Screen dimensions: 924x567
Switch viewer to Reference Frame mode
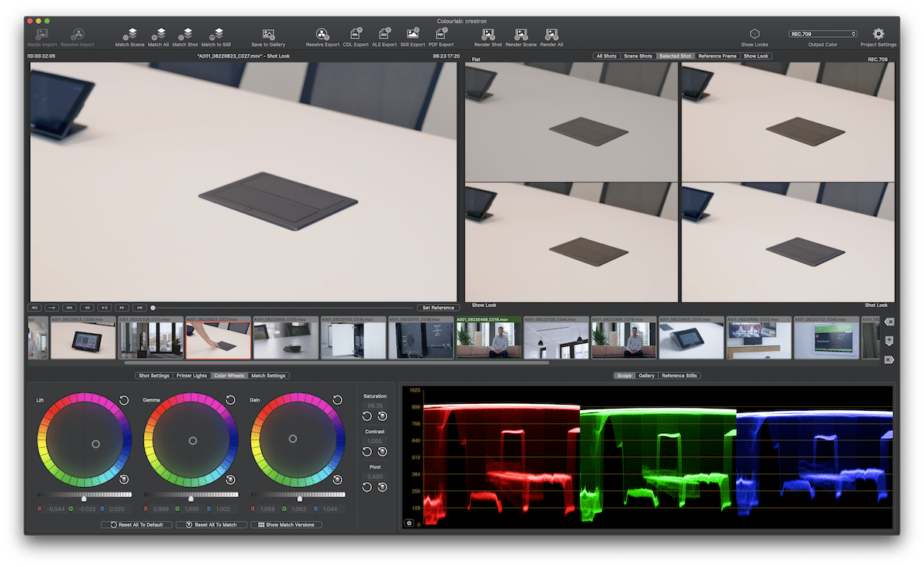pos(717,56)
